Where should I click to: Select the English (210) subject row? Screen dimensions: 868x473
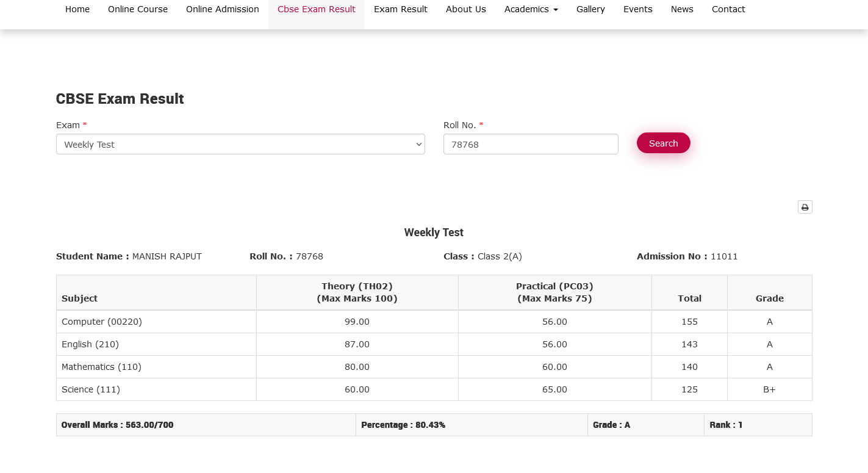434,344
